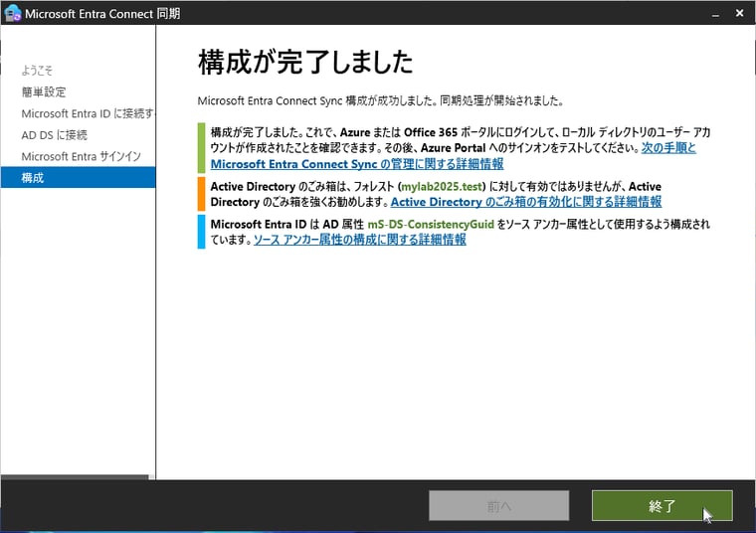The width and height of the screenshot is (756, 533).
Task: Click the sidebar horizontal scrollbar
Action: [75, 477]
